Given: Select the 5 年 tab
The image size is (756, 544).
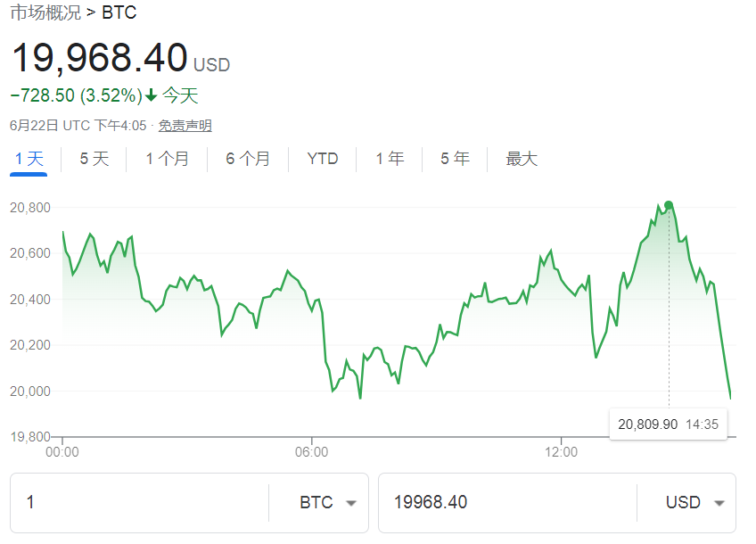Looking at the screenshot, I should pos(455,160).
